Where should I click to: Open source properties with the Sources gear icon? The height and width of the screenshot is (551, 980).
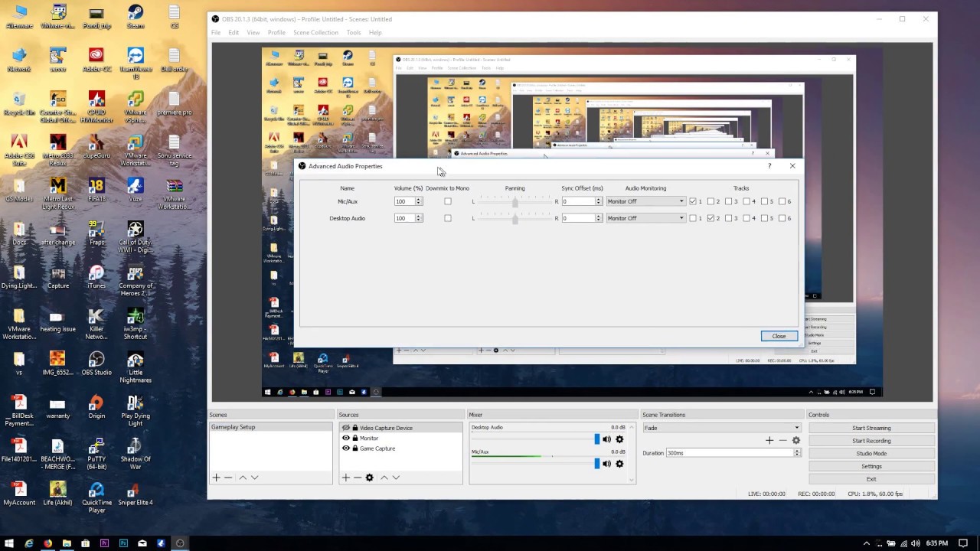click(370, 478)
